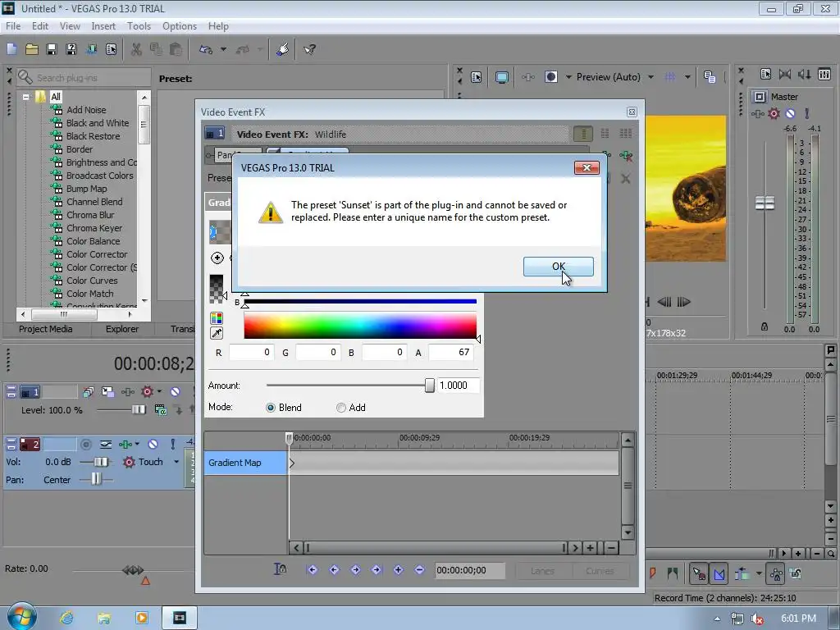The image size is (840, 630).
Task: Open a project with the folder icon
Action: 32,49
